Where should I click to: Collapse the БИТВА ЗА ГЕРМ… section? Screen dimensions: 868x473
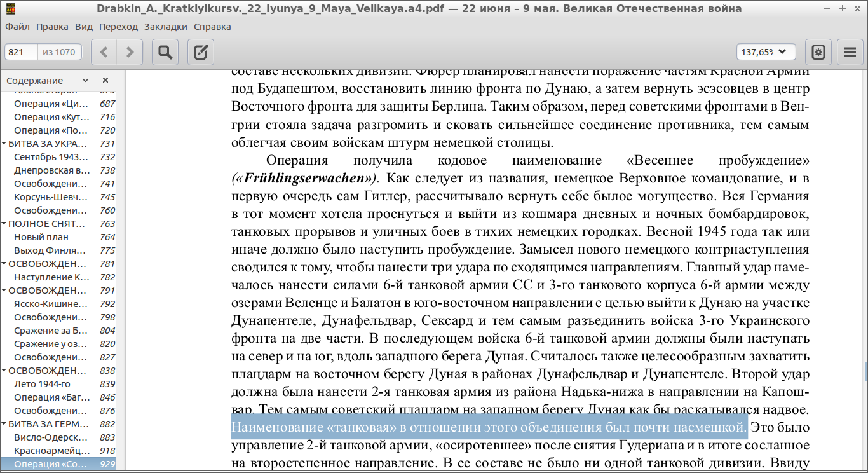(4, 424)
